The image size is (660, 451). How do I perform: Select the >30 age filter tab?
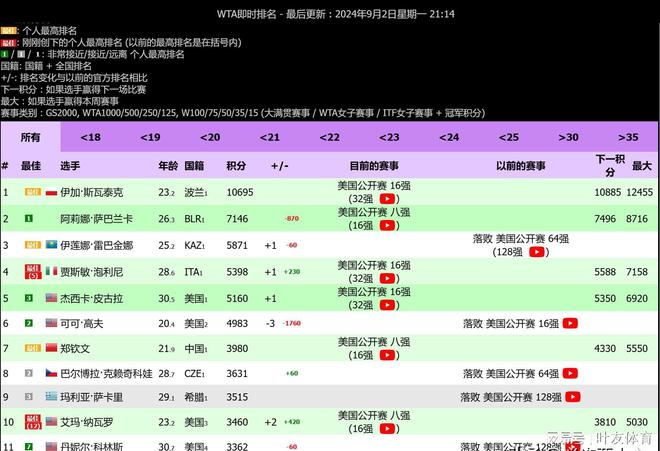(x=568, y=137)
